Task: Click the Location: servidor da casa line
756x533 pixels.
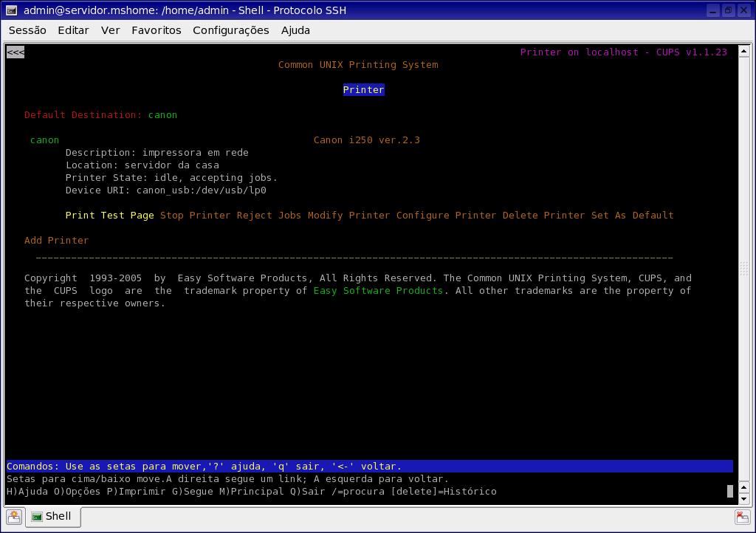Action: pos(142,165)
